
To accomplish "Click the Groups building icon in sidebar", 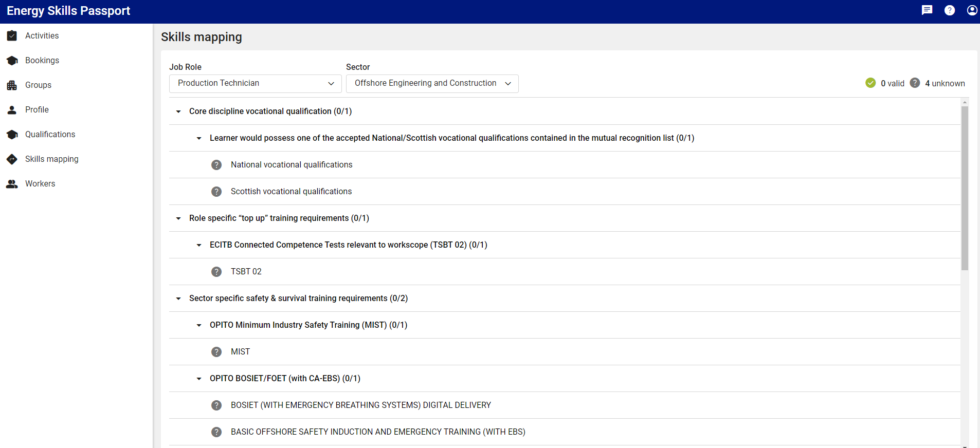I will (x=12, y=85).
